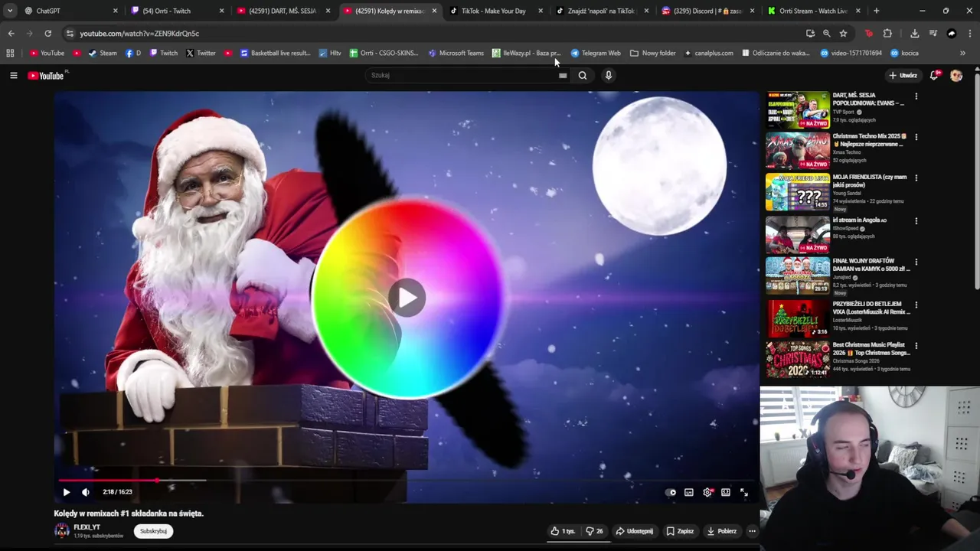Reload the page with the refresh button
Screen dimensions: 980x551
pyautogui.click(x=47, y=33)
